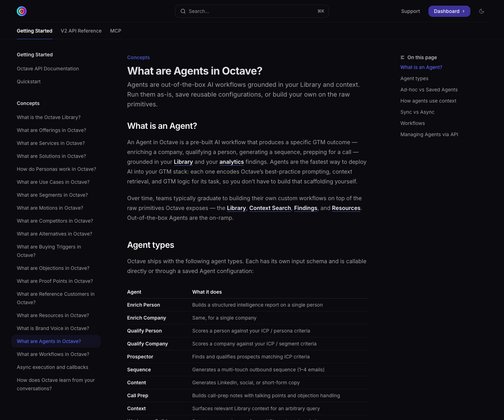Open What are Workflows in Octave?

[x=53, y=354]
